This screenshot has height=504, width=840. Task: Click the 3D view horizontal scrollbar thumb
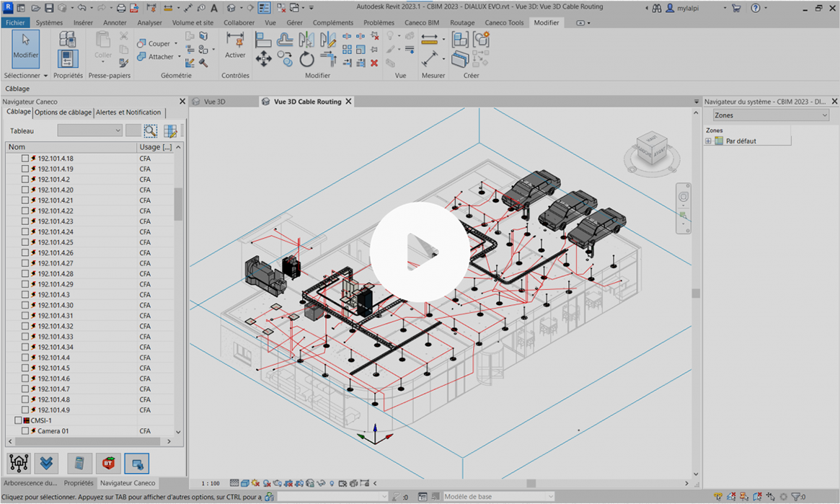pyautogui.click(x=531, y=483)
